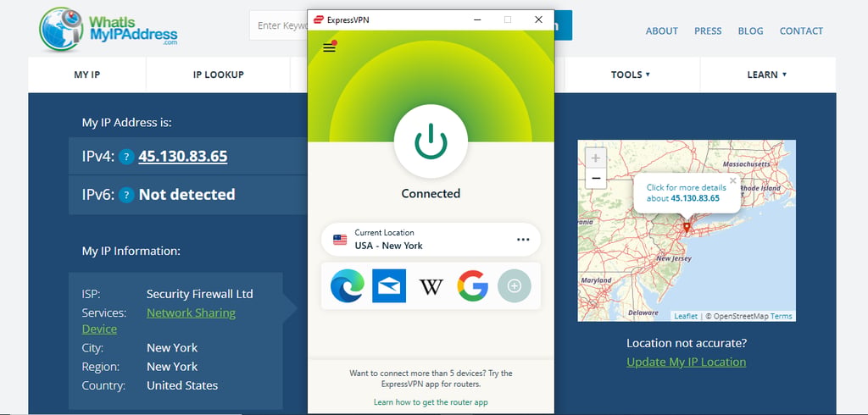Open location options three-dot menu
The image size is (868, 415).
click(522, 240)
